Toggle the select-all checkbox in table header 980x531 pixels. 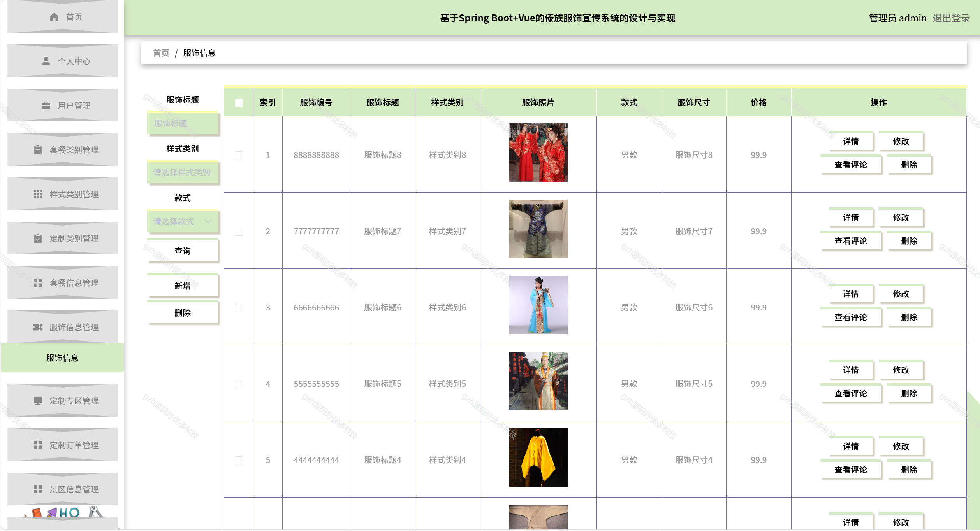tap(239, 103)
